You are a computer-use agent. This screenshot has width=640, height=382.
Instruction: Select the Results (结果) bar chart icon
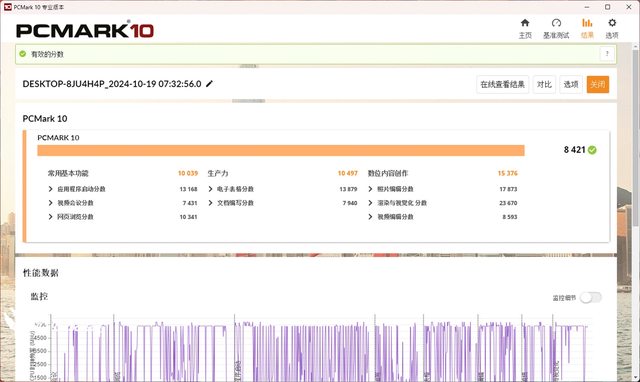587,23
